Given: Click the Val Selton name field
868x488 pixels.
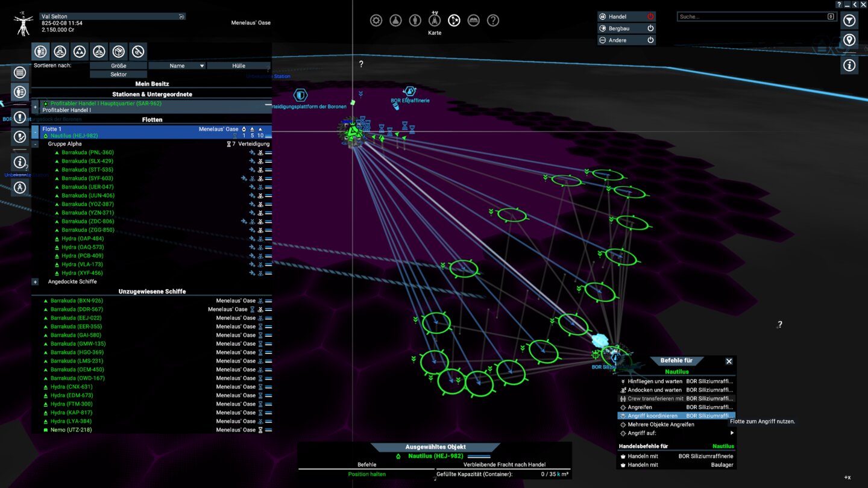Looking at the screenshot, I should coord(113,16).
